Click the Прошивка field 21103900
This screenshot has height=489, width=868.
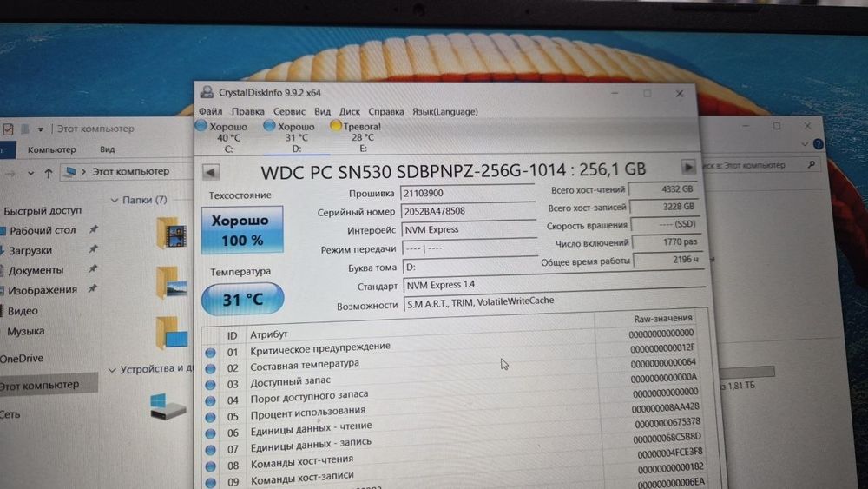coord(467,193)
